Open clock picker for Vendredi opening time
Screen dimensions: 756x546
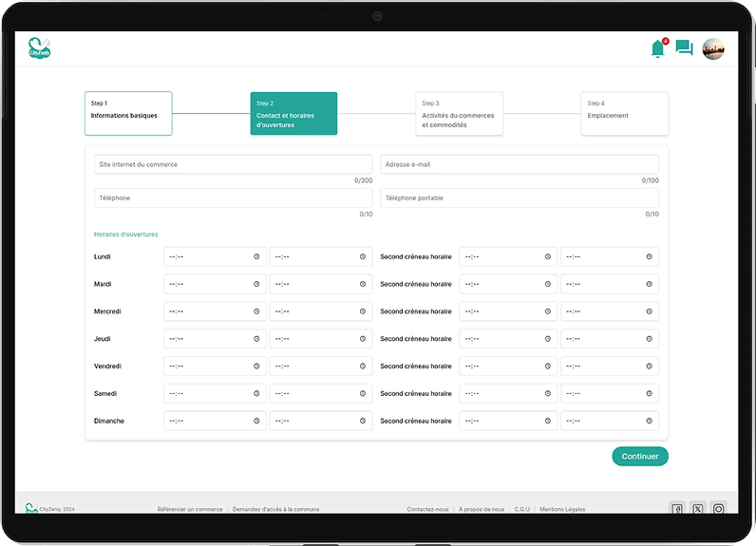pos(256,367)
